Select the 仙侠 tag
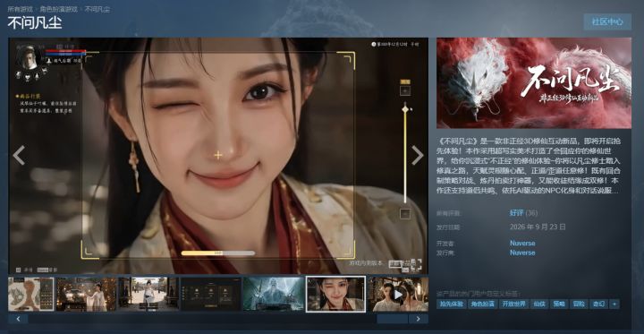 (x=538, y=304)
